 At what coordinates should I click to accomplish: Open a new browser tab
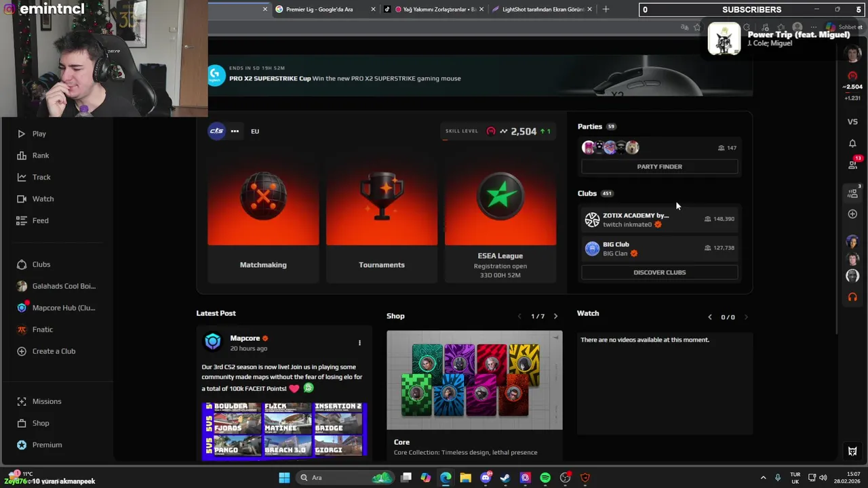606,9
